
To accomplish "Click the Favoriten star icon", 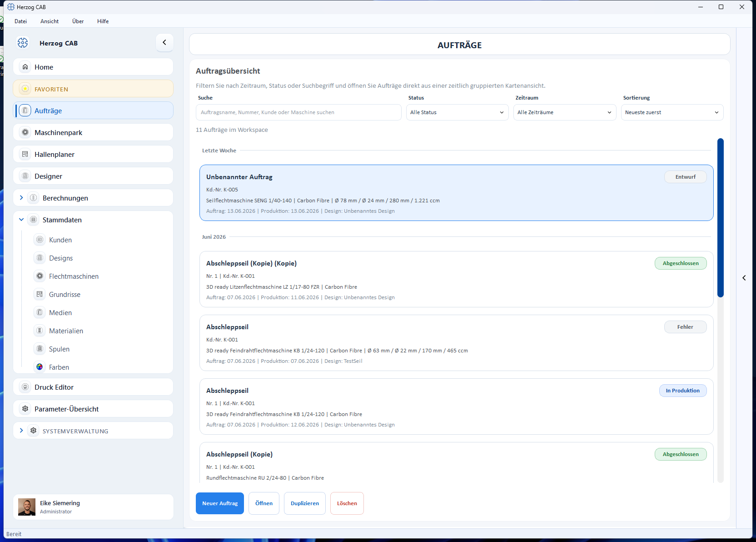I will click(25, 89).
